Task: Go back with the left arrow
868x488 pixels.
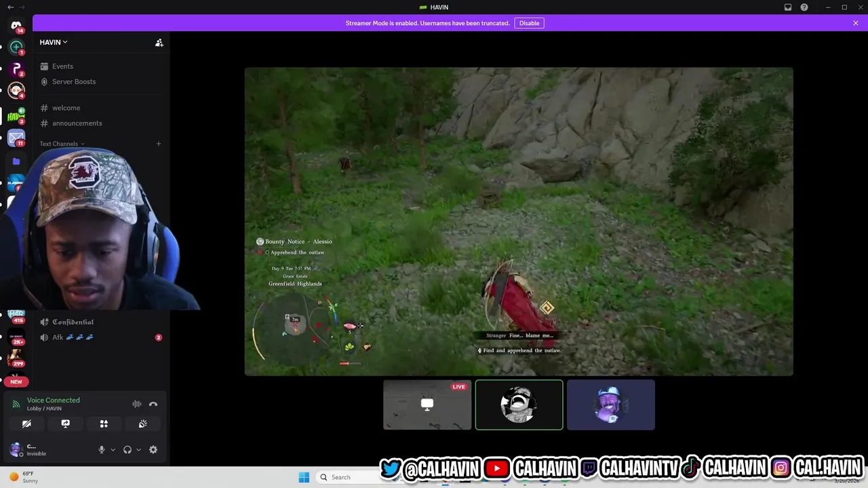Action: tap(10, 7)
